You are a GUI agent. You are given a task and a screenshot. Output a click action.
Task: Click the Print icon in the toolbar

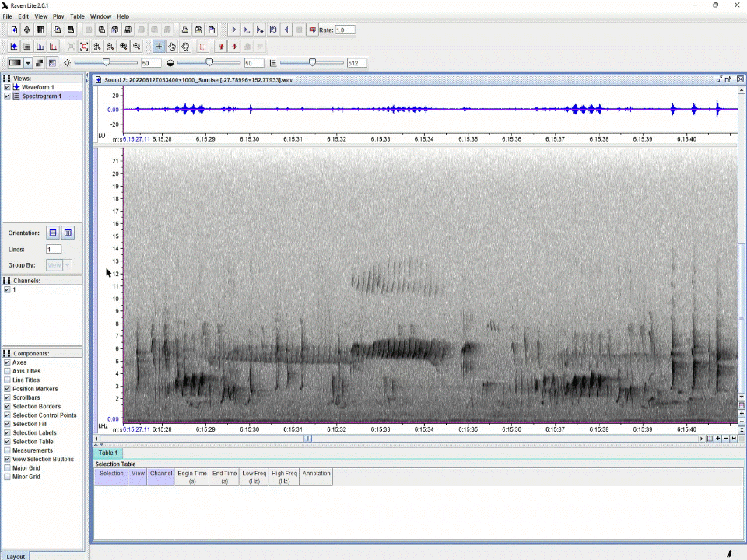(x=185, y=30)
